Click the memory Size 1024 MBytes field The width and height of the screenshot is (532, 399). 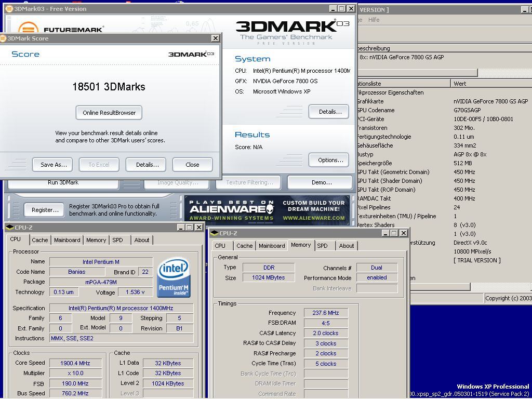(x=269, y=277)
